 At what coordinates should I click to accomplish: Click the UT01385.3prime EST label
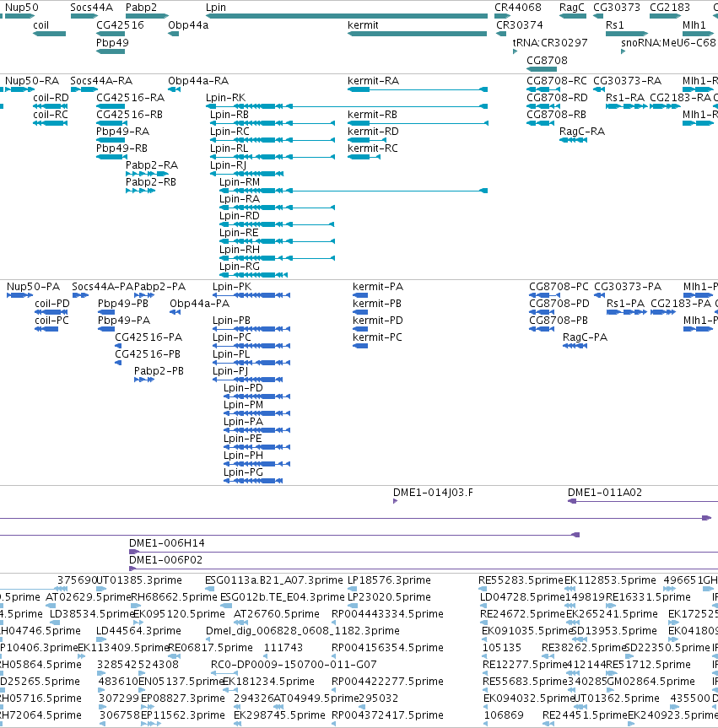[x=139, y=580]
